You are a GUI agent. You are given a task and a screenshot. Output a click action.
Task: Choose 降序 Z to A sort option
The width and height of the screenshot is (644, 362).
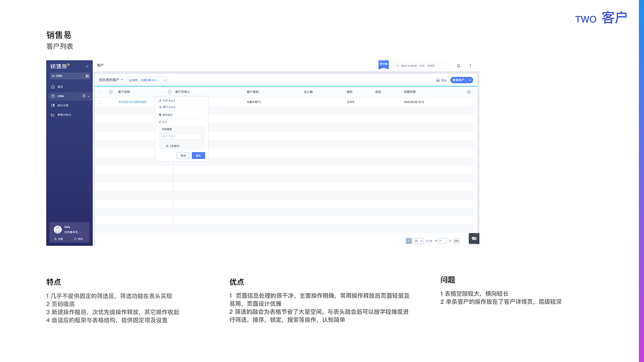[167, 107]
